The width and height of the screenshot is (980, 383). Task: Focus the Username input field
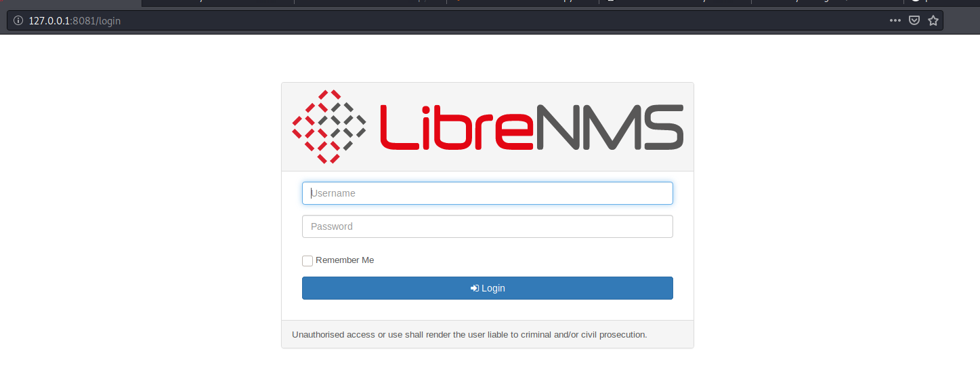tap(487, 193)
